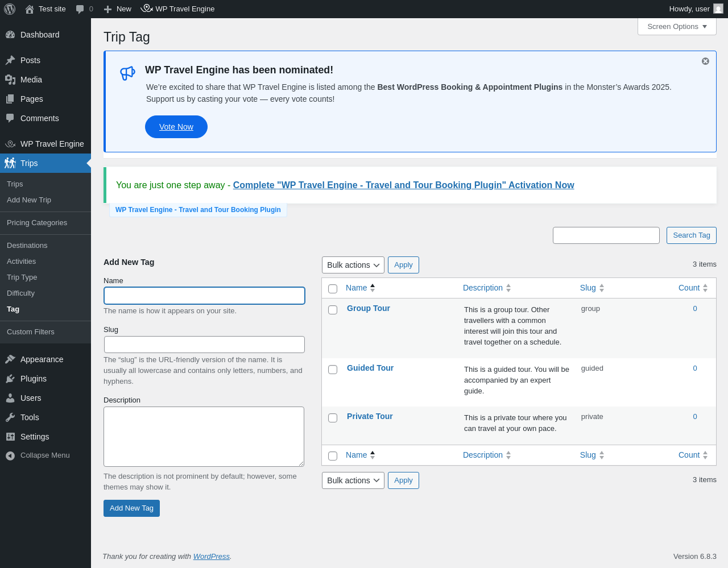Click the WP Travel Engine plugin label tab
The height and width of the screenshot is (568, 728).
198,210
